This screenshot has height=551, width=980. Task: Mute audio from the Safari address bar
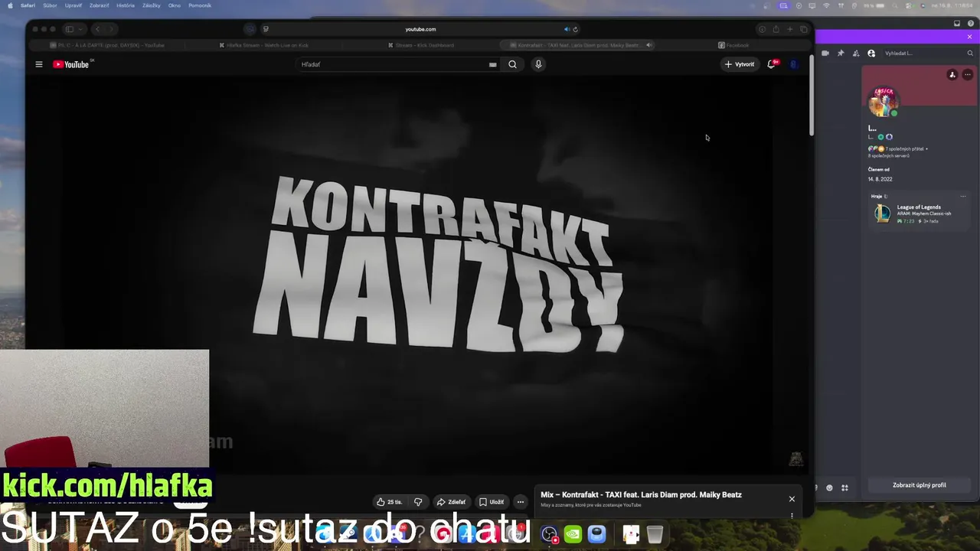(567, 29)
